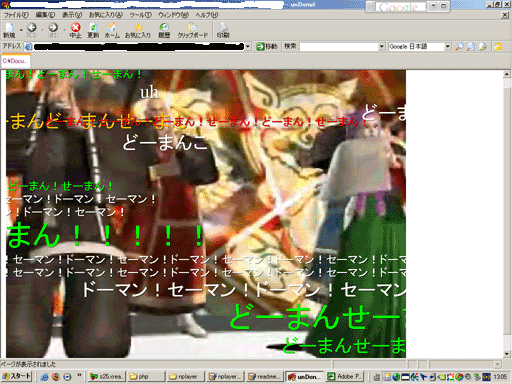512x384 pixels.
Task: Go to the ホーム page icon
Action: 112,30
